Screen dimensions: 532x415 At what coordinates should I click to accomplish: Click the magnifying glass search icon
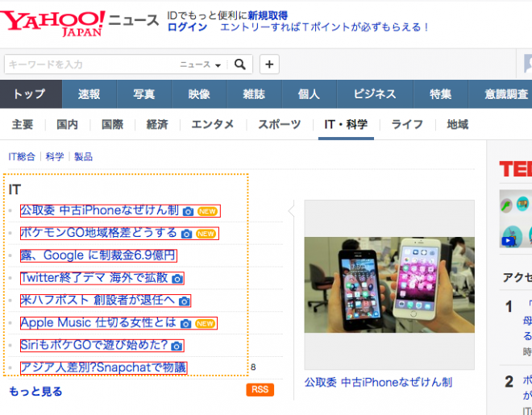241,64
